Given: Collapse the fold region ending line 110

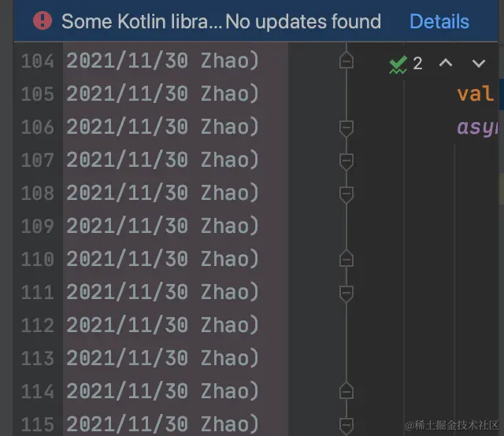Looking at the screenshot, I should [346, 259].
